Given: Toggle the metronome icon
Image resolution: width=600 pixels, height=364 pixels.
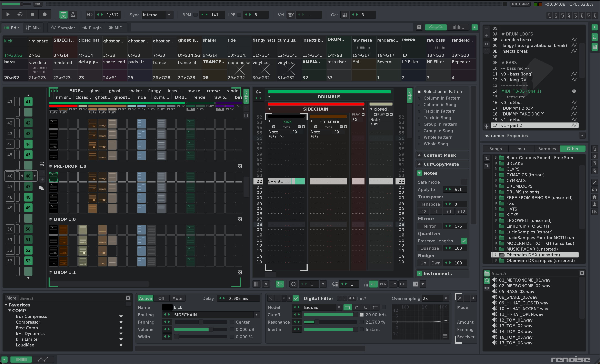Looking at the screenshot, I should coord(73,15).
